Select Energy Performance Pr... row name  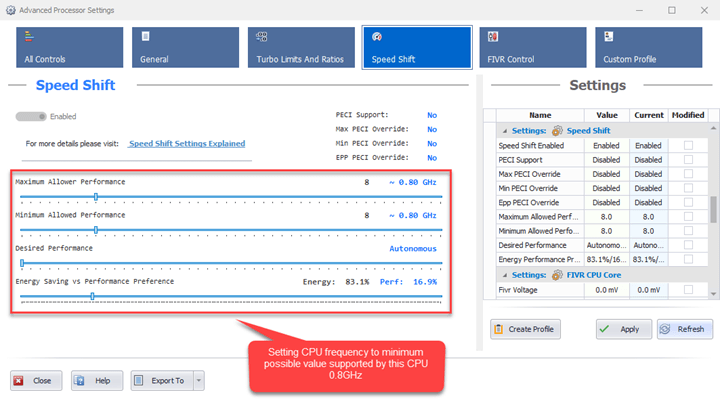point(540,259)
